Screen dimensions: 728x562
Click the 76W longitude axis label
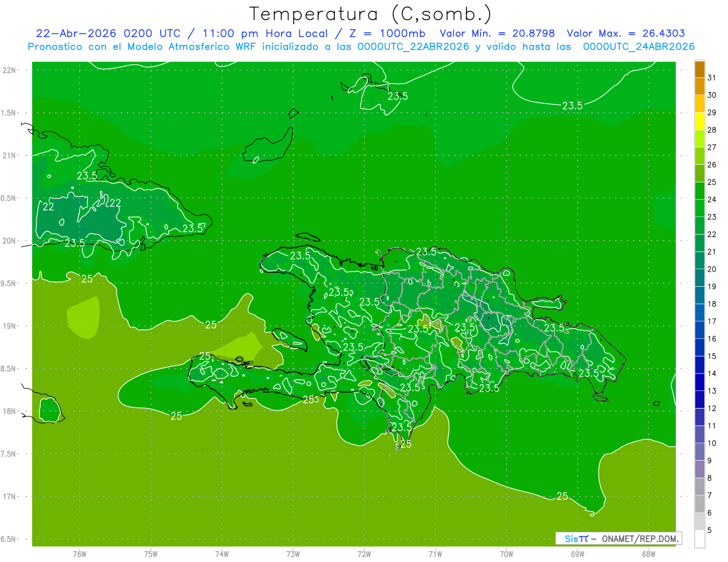pyautogui.click(x=79, y=554)
